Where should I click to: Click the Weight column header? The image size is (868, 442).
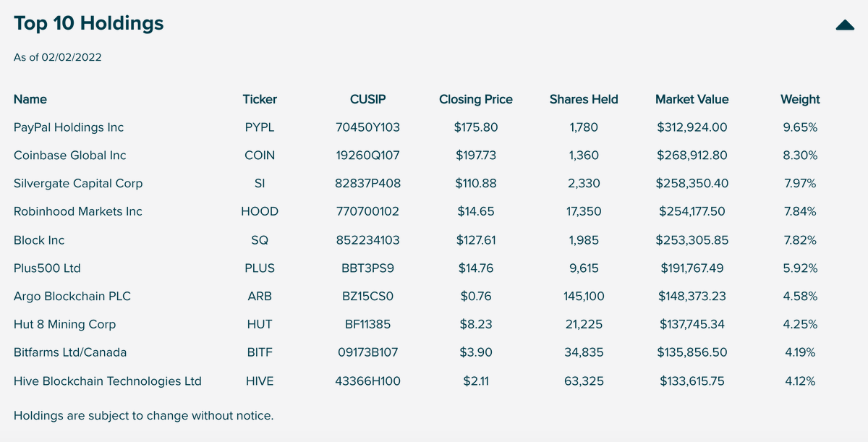(800, 99)
